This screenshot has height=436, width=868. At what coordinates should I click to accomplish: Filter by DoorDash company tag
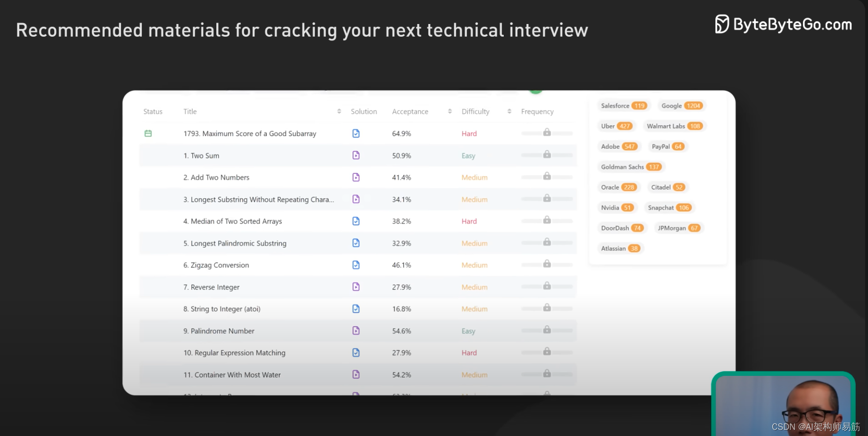click(622, 228)
